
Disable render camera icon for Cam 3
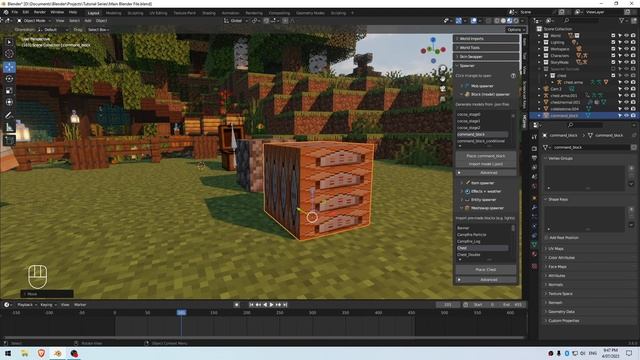[x=633, y=89]
